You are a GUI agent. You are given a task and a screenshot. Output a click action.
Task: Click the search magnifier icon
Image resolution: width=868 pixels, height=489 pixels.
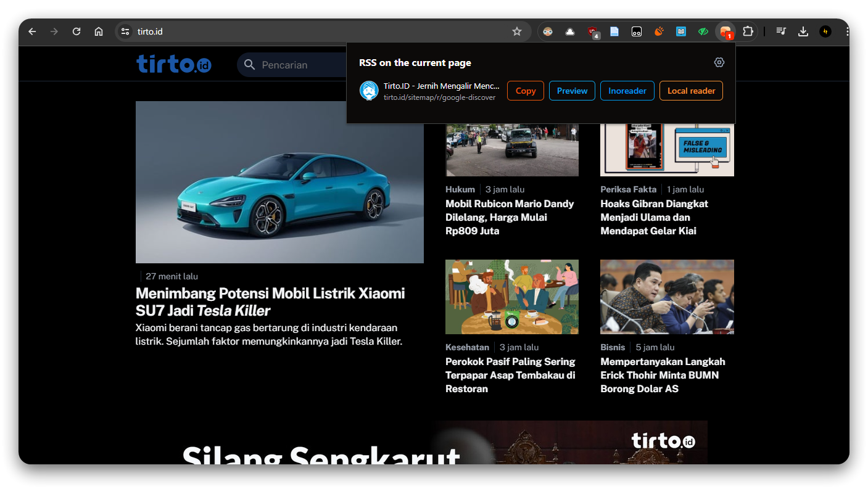click(x=249, y=65)
